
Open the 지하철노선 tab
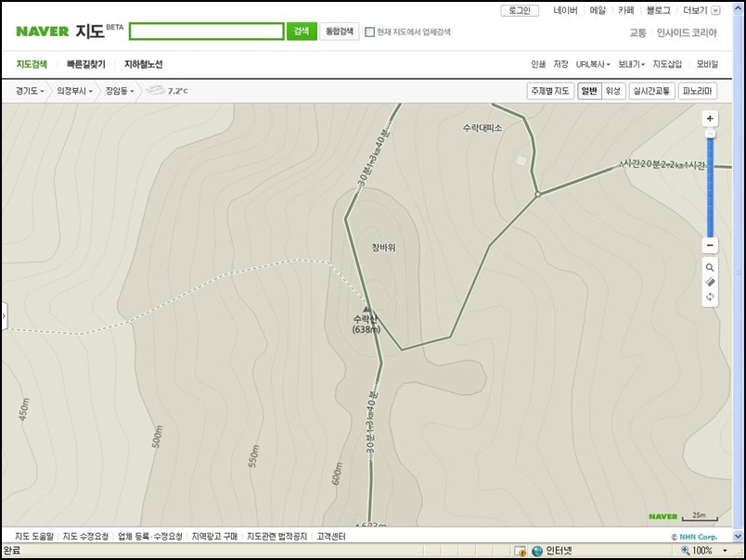(143, 64)
